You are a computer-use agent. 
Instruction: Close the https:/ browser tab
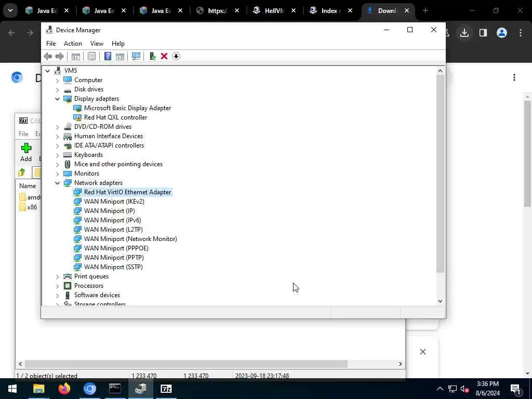coord(237,10)
